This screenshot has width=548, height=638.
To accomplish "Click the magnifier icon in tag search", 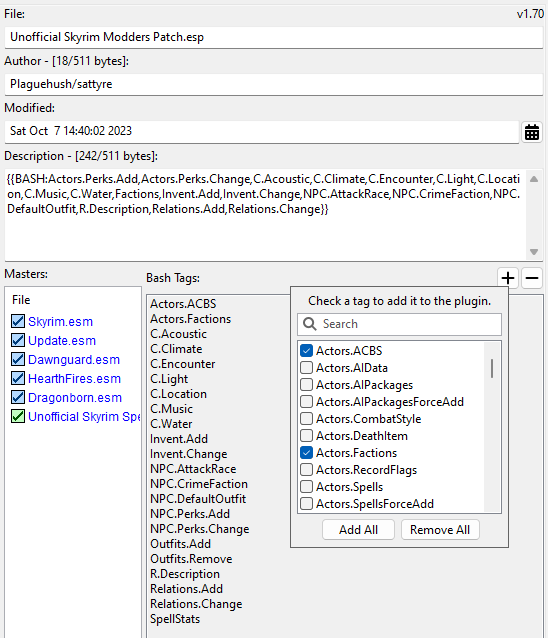I will click(x=310, y=324).
